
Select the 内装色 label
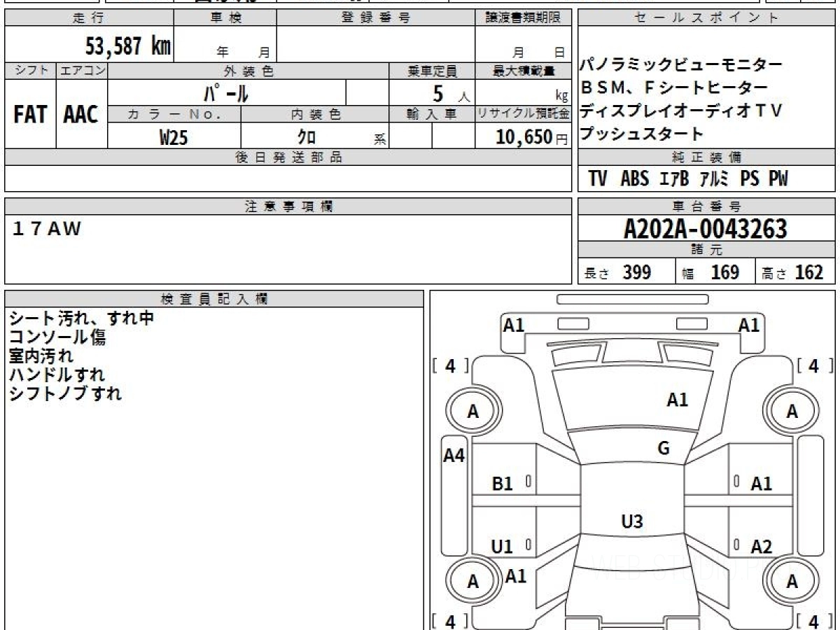[x=315, y=114]
